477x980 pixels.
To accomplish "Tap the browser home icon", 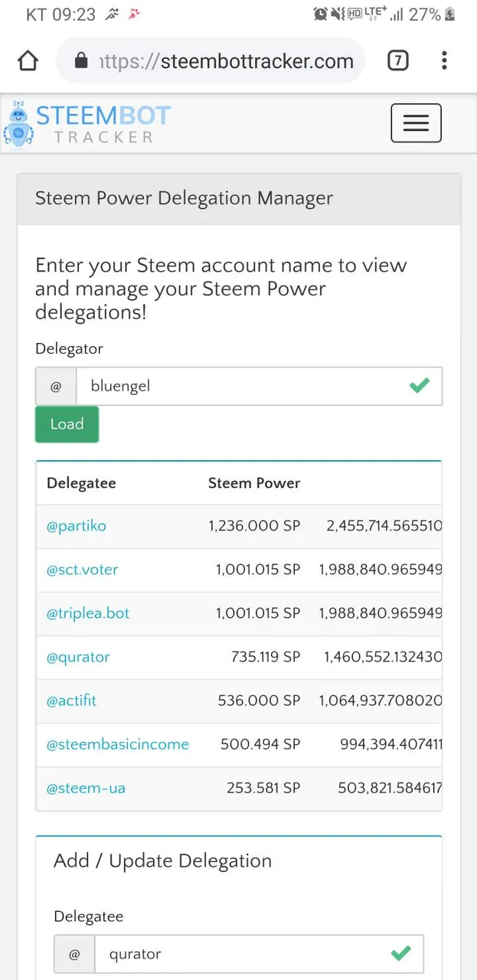I will (x=28, y=61).
